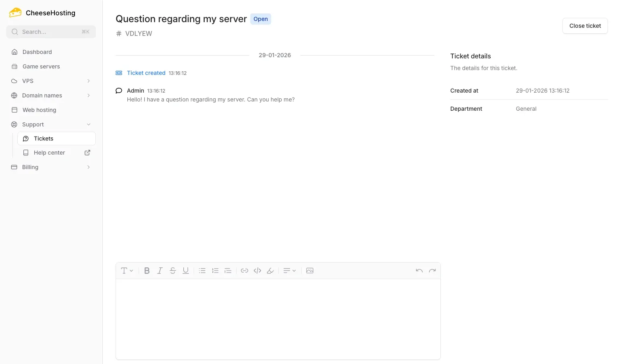Image resolution: width=620 pixels, height=364 pixels.
Task: Navigate to Game servers in the sidebar
Action: 41,66
